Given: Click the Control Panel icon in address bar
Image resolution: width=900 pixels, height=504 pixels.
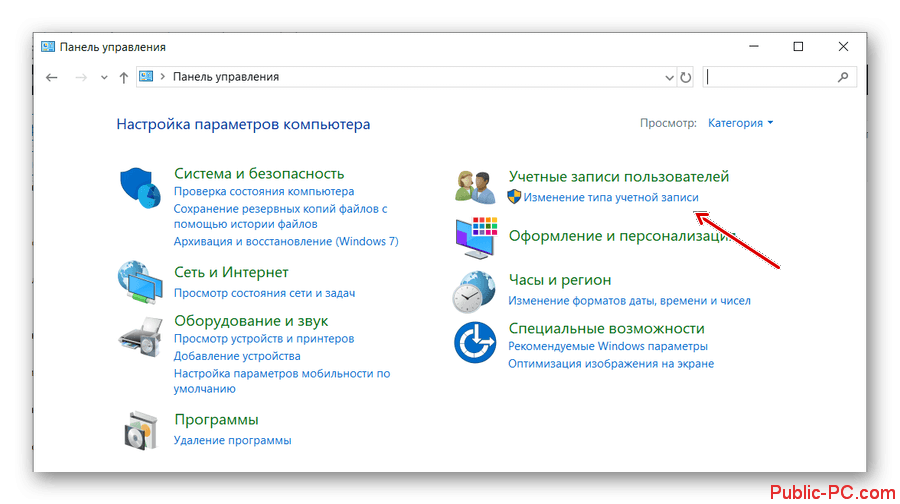Looking at the screenshot, I should click(x=146, y=76).
